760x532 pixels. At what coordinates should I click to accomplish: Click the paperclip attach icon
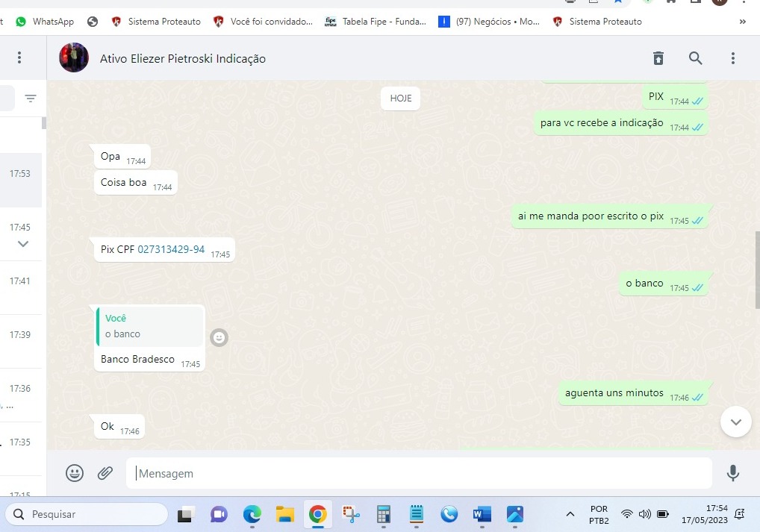click(x=105, y=472)
